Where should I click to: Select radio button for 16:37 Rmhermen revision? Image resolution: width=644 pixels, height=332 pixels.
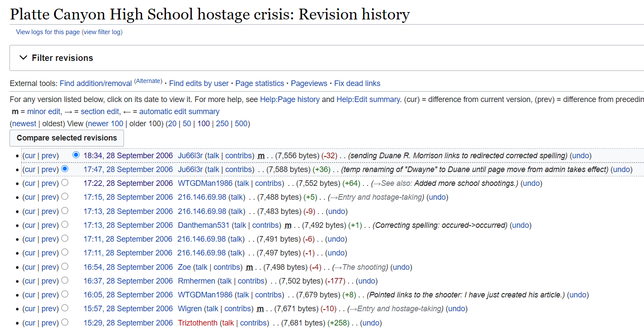(x=65, y=280)
